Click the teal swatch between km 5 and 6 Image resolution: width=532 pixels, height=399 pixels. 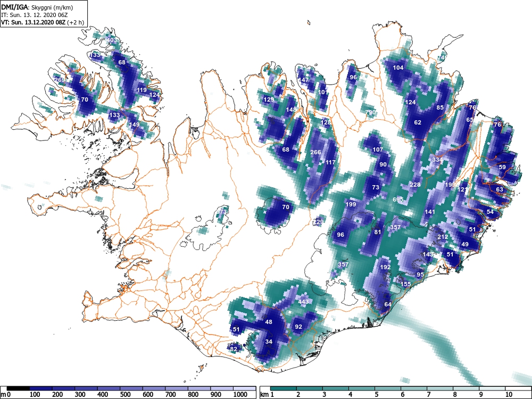(x=388, y=388)
